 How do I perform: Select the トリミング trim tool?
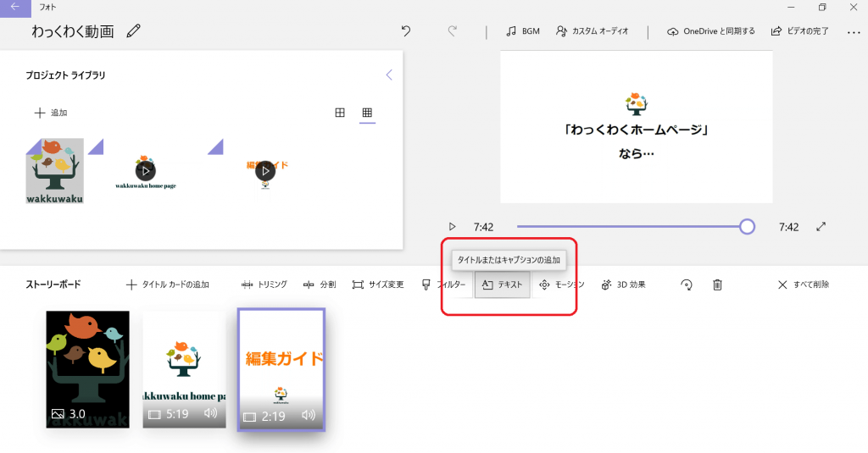tap(264, 285)
